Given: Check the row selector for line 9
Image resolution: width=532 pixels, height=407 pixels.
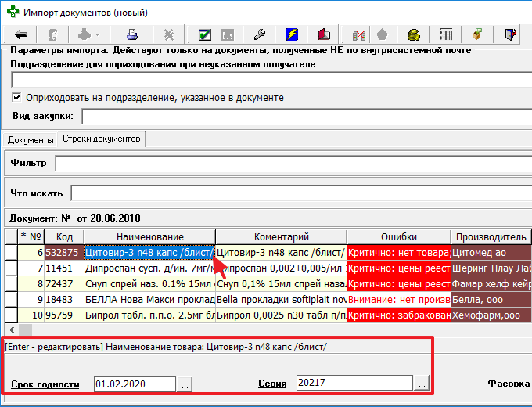Looking at the screenshot, I should (11, 300).
